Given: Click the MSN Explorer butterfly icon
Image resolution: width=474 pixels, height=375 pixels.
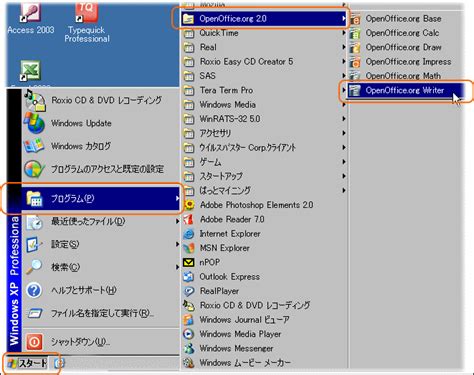Looking at the screenshot, I should (x=189, y=248).
